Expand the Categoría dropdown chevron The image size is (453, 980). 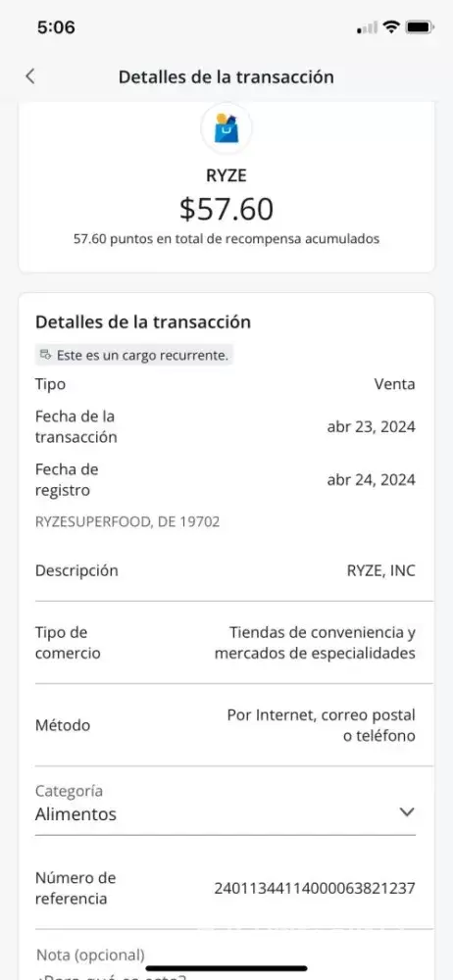pos(407,811)
